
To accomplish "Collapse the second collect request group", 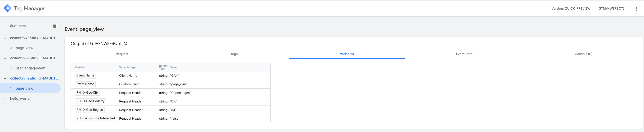I will (5, 58).
